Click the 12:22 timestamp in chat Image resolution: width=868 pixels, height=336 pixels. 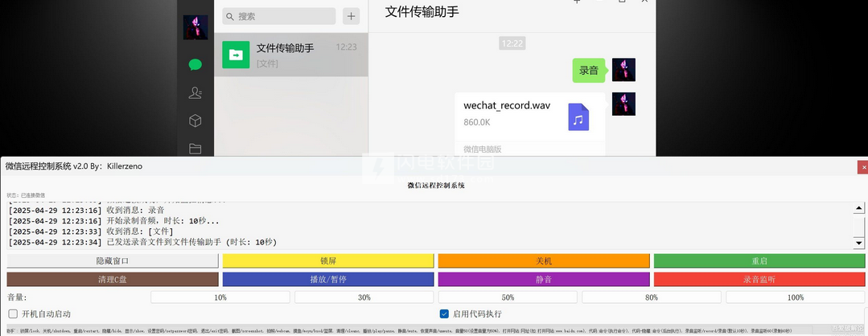512,43
